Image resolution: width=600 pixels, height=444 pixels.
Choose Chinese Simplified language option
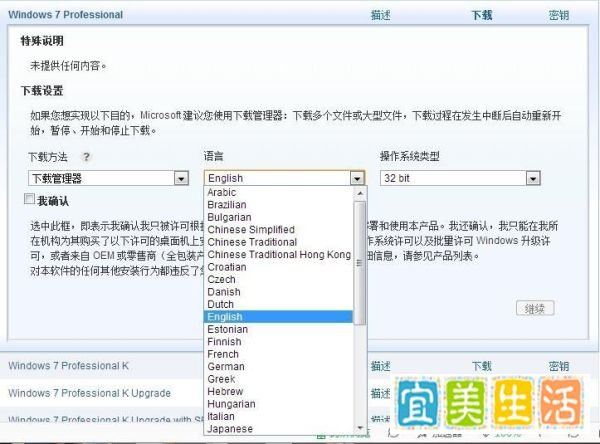tap(278, 230)
